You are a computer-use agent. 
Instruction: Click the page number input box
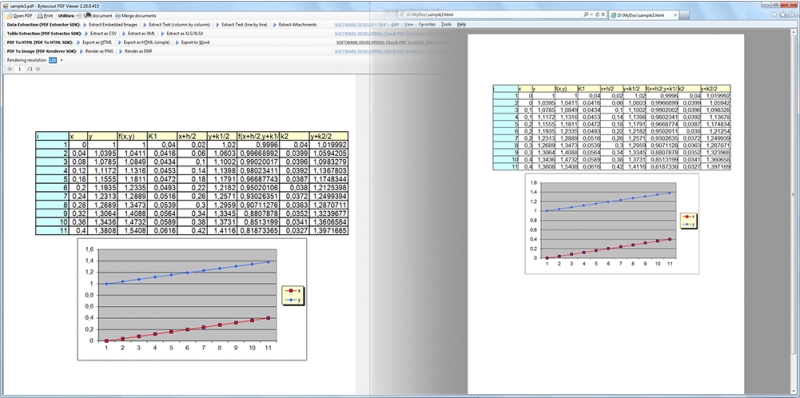[x=19, y=69]
